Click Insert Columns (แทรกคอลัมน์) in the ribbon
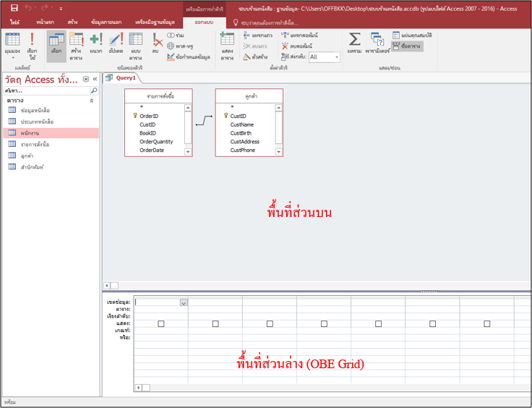 (x=299, y=35)
